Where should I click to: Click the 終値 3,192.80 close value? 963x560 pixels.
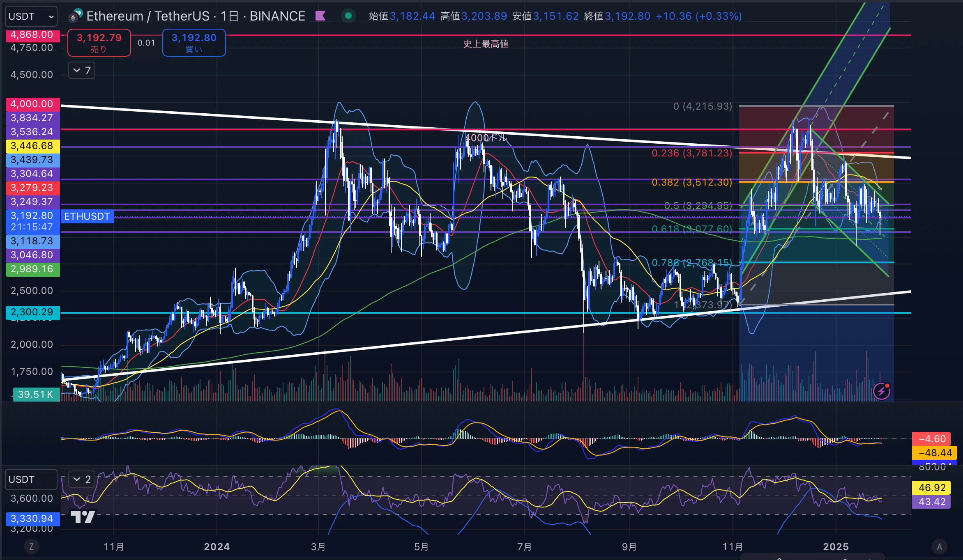(617, 16)
